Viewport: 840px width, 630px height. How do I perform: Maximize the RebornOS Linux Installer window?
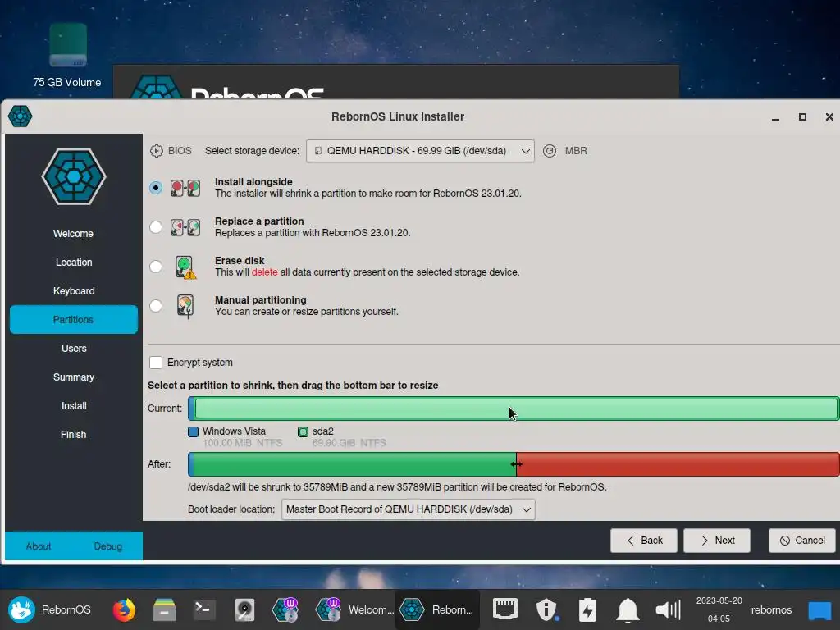(x=802, y=116)
